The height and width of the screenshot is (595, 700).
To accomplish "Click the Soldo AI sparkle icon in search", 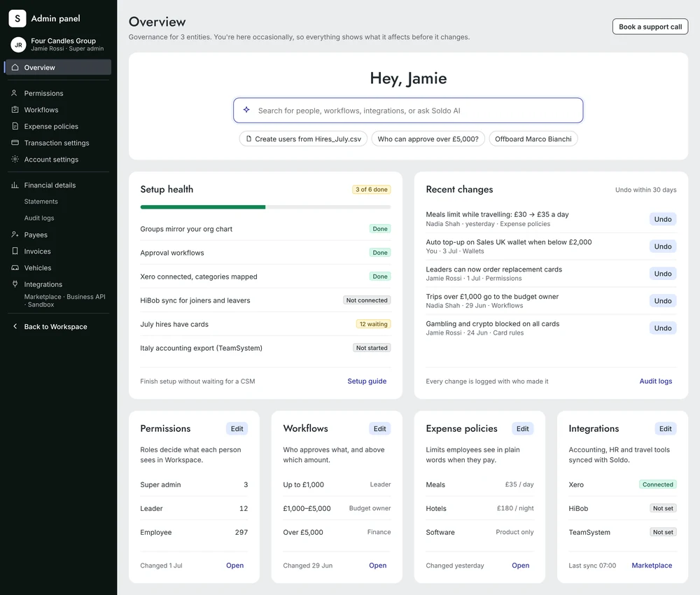I will point(246,110).
